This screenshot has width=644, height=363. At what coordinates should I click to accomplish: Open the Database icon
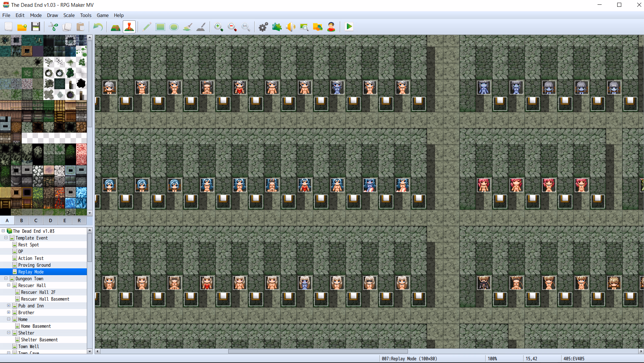[x=263, y=27]
